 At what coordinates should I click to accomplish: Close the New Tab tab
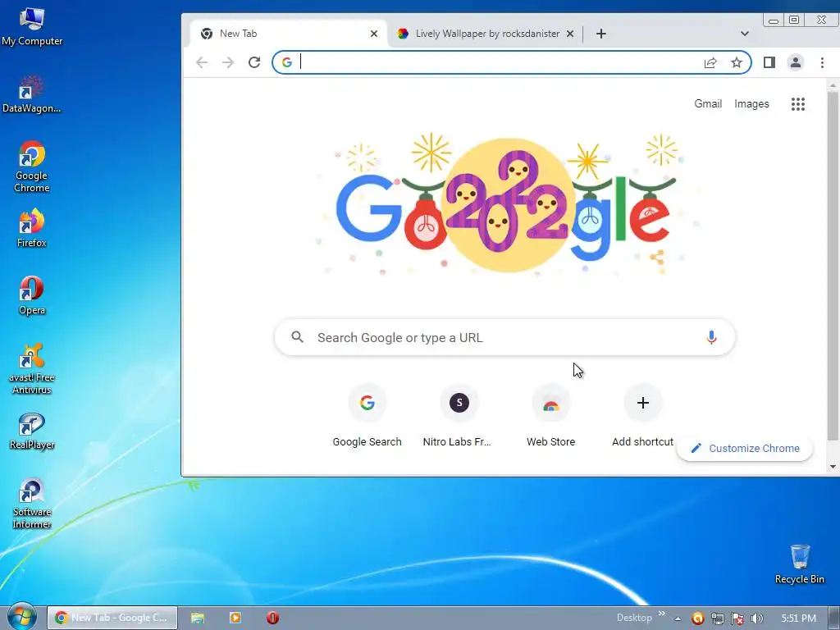[374, 34]
